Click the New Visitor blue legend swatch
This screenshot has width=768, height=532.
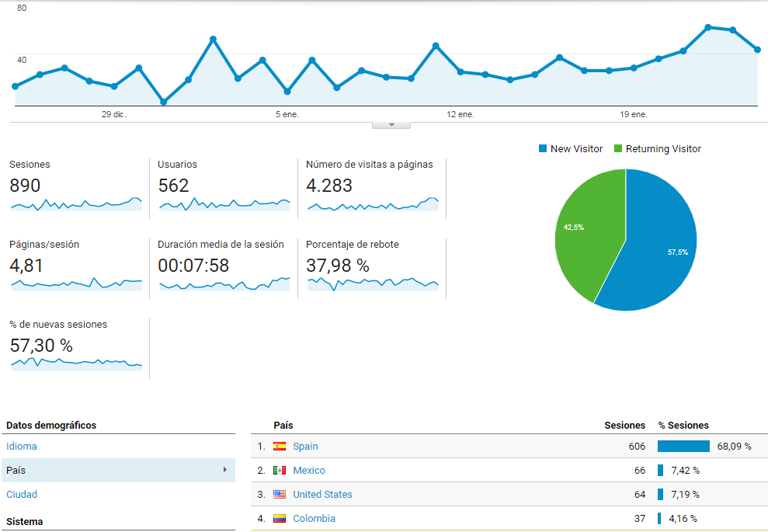click(x=543, y=148)
